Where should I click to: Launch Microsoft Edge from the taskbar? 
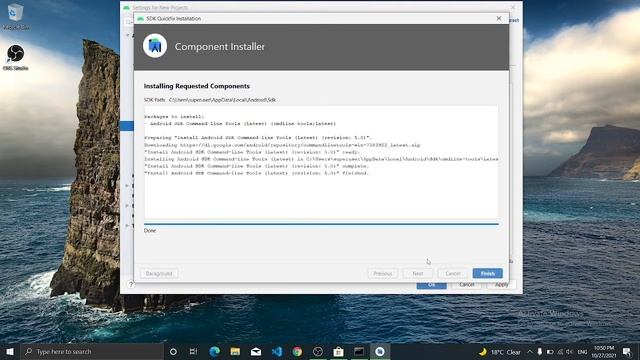pos(214,351)
